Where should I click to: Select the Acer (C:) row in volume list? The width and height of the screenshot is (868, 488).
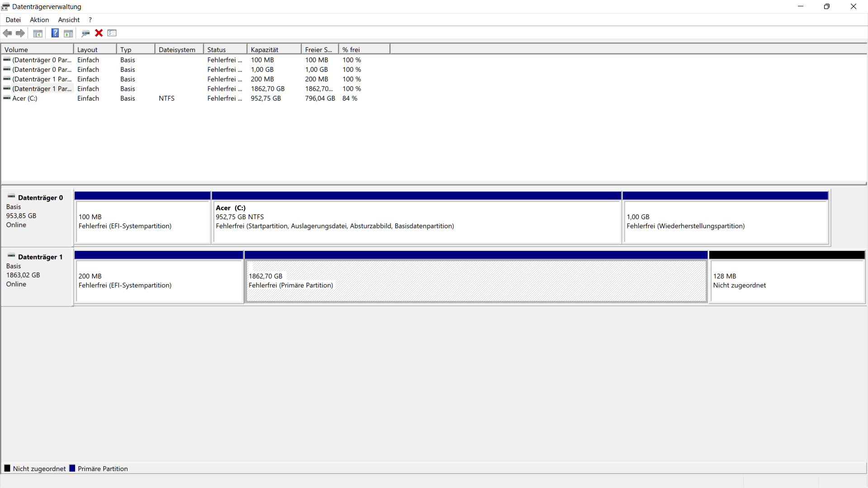tap(25, 99)
